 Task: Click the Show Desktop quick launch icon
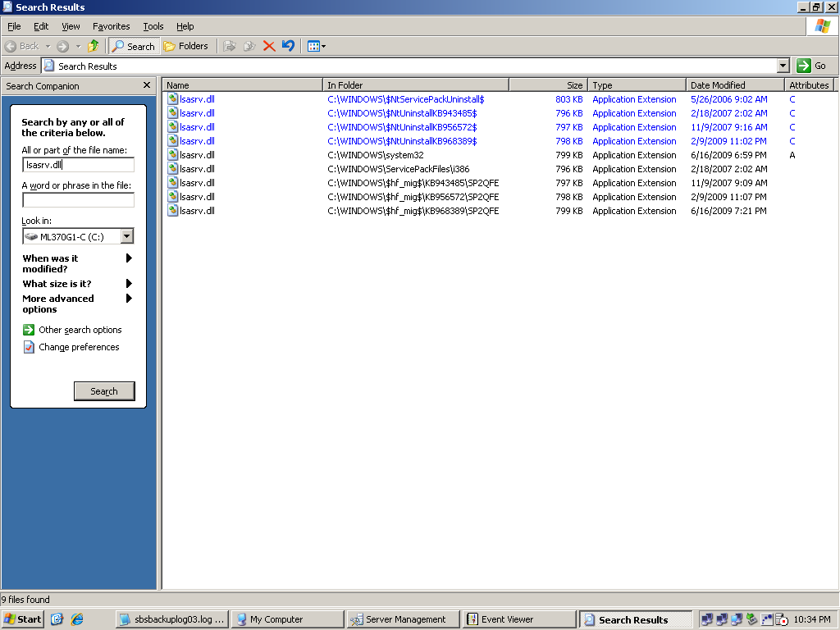[x=57, y=619]
